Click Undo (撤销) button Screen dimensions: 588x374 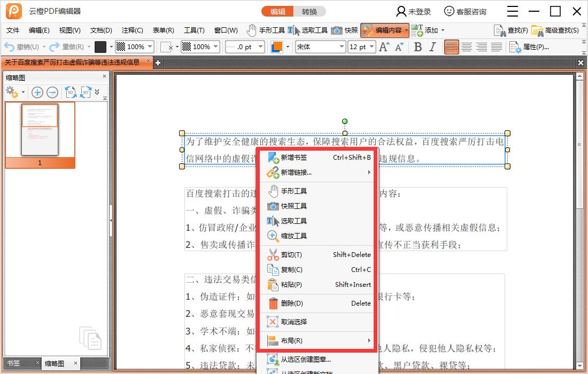click(x=21, y=47)
